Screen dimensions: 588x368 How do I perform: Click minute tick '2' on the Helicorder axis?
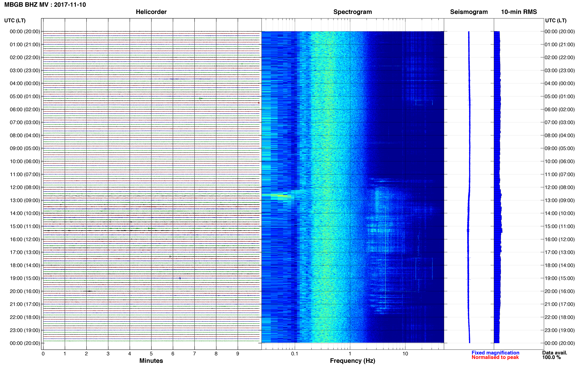(86, 354)
